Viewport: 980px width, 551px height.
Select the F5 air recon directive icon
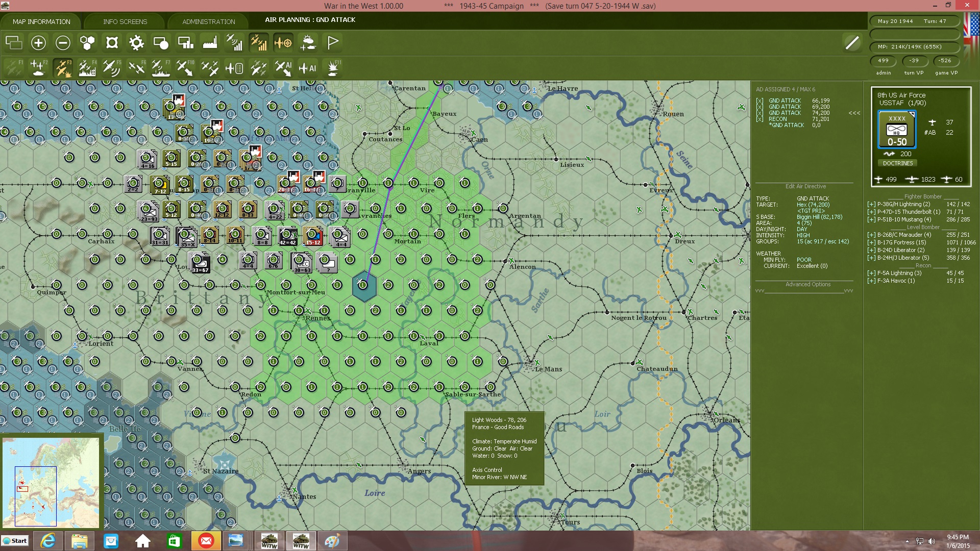click(x=112, y=67)
